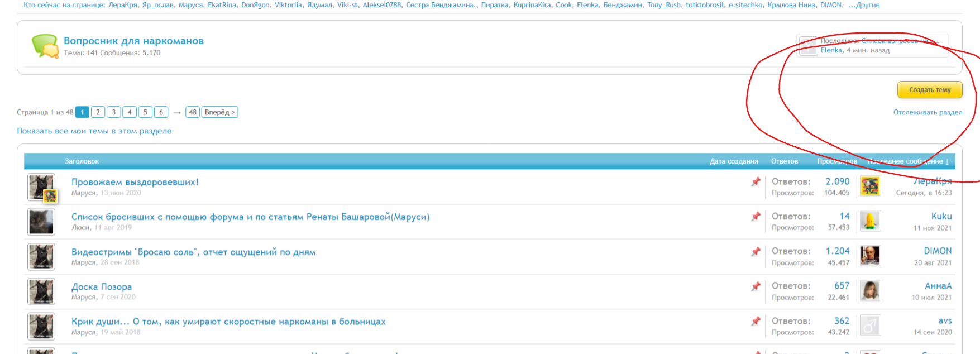
Task: Open thread Видеостримы "Бросаю соль"
Action: pos(193,252)
